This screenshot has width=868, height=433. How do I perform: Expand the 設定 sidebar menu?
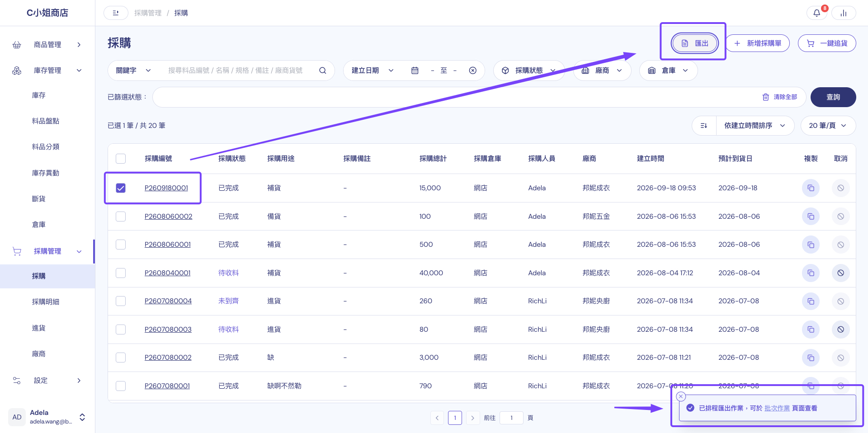[x=47, y=381]
